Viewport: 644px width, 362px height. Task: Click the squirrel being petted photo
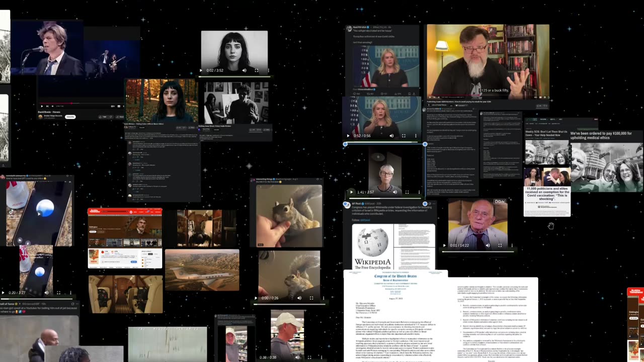289,216
